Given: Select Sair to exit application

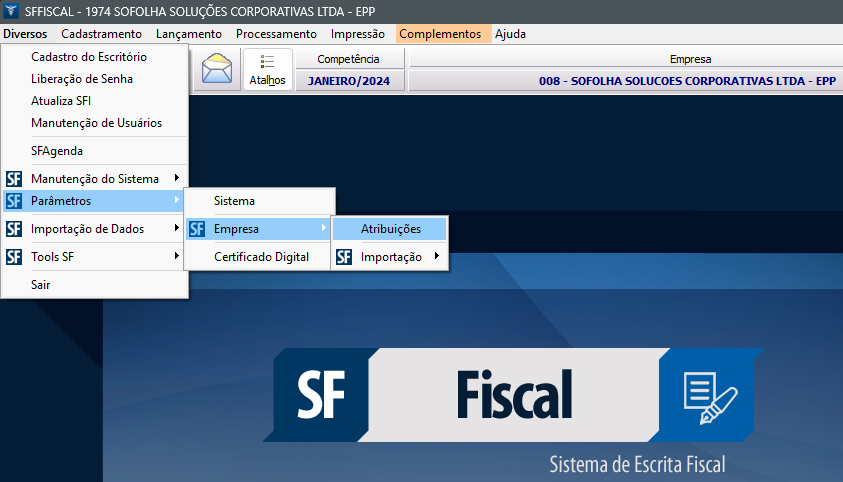Looking at the screenshot, I should [40, 285].
